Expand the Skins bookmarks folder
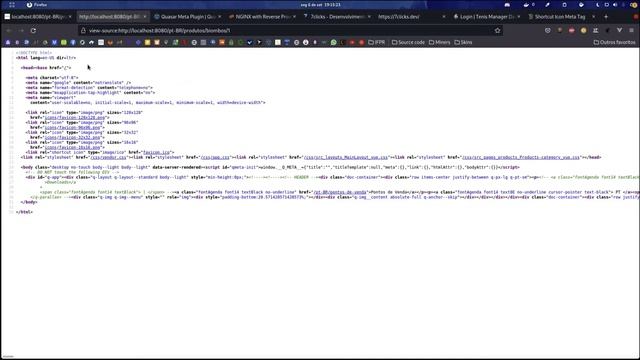This screenshot has width=640, height=360. 463,42
